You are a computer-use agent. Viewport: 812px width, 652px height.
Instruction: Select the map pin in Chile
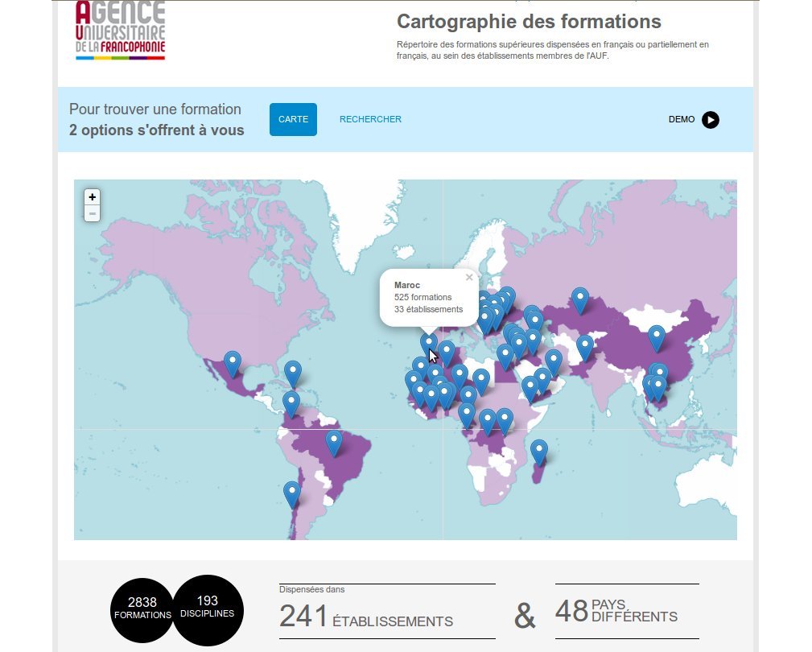click(x=292, y=493)
